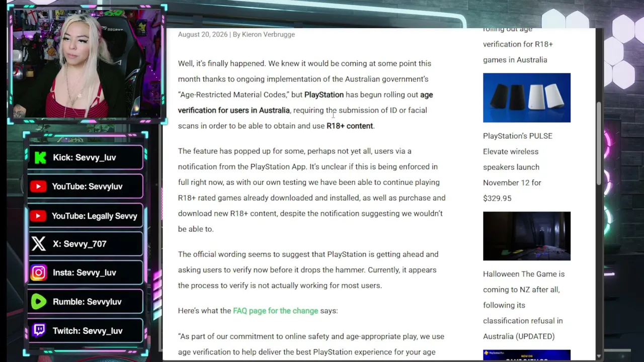This screenshot has height=362, width=644.
Task: Click the YouTube: Sevvyluv label
Action: pyautogui.click(x=87, y=187)
